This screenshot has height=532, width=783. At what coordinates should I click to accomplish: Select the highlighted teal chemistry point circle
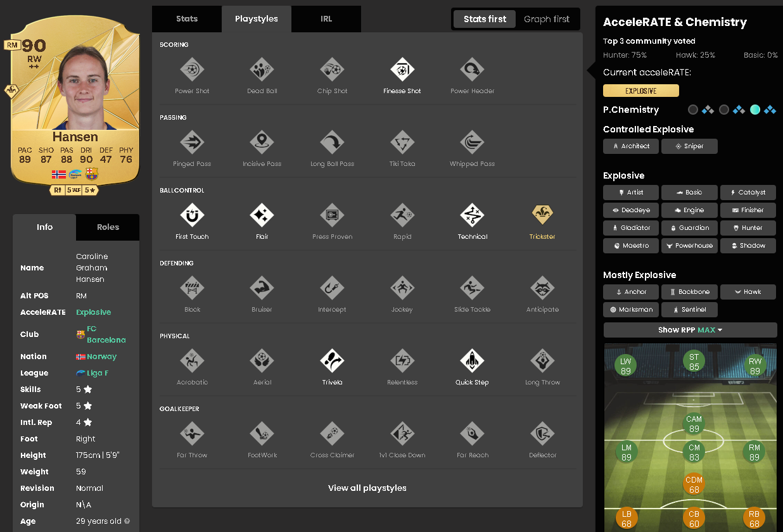[x=754, y=110]
